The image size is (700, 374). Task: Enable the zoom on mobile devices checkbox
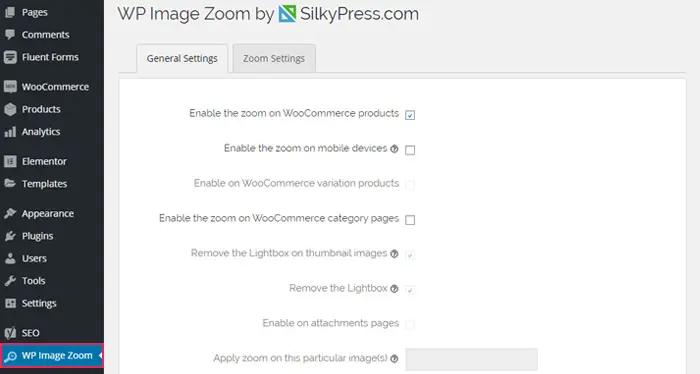[410, 150]
